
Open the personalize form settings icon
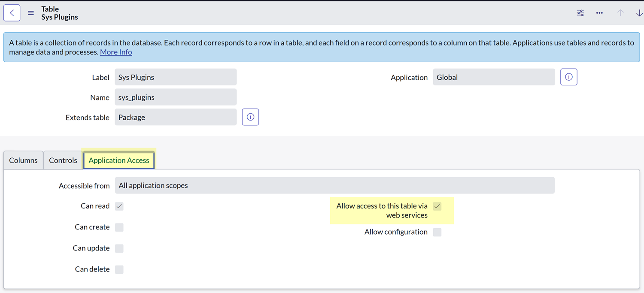[580, 13]
